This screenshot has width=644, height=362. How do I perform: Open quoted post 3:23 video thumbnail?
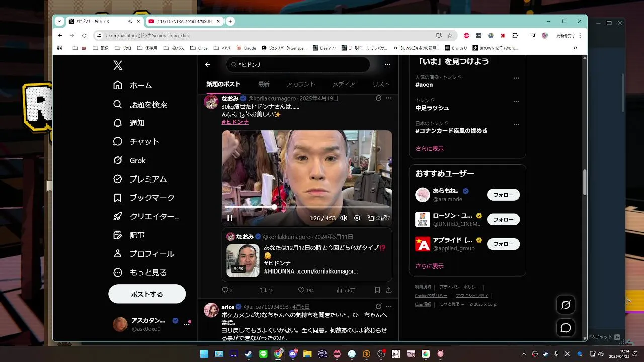[243, 260]
